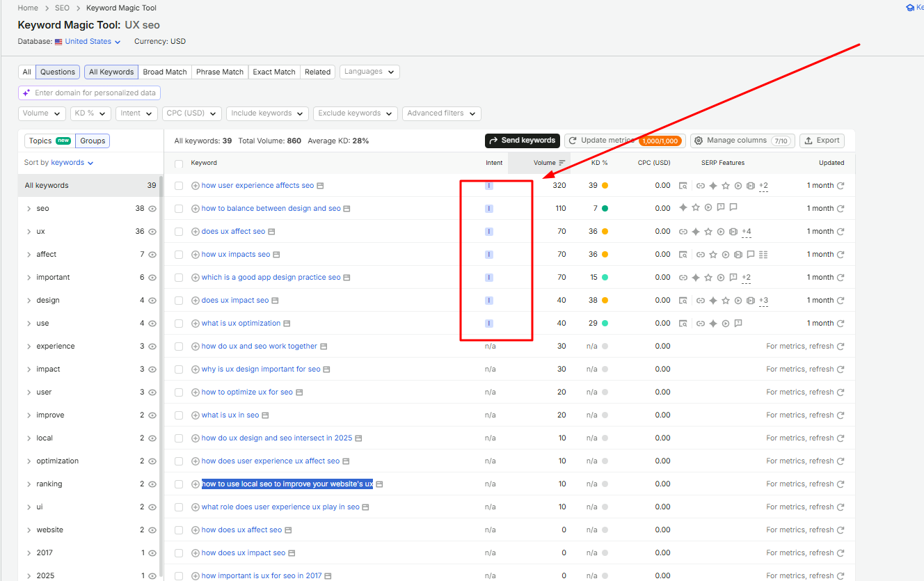
Task: Open SERP snapshot icon beside 'how to optimize ux for seo'
Action: pos(299,392)
